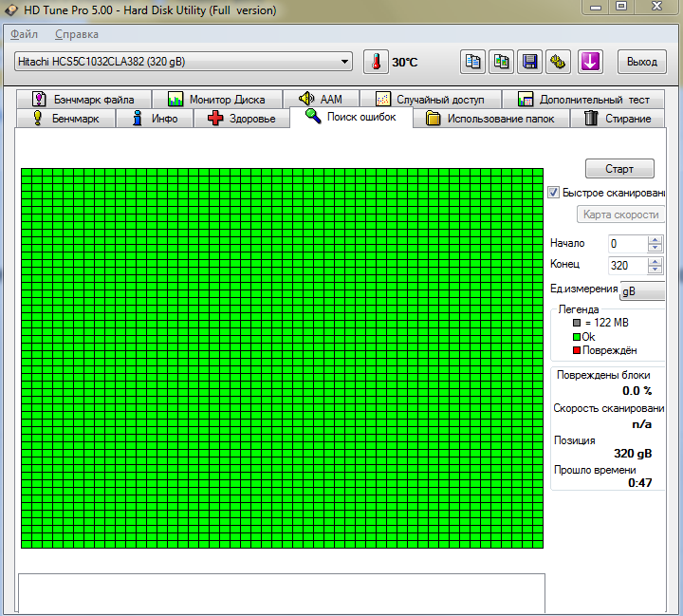
Task: Open the options wrench icon
Action: coord(558,62)
